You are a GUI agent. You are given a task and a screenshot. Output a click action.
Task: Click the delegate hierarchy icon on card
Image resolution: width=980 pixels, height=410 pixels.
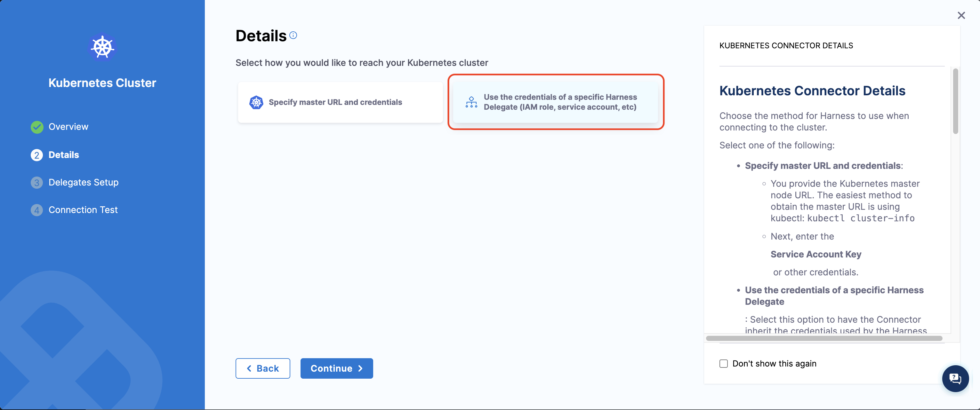[471, 102]
